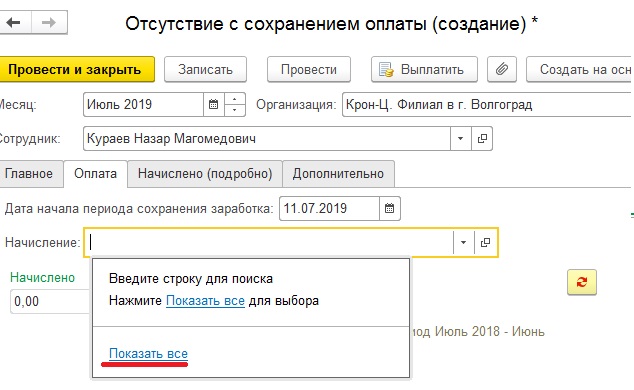Open the attached files paperclip icon
This screenshot has height=390, width=634.
coord(502,70)
